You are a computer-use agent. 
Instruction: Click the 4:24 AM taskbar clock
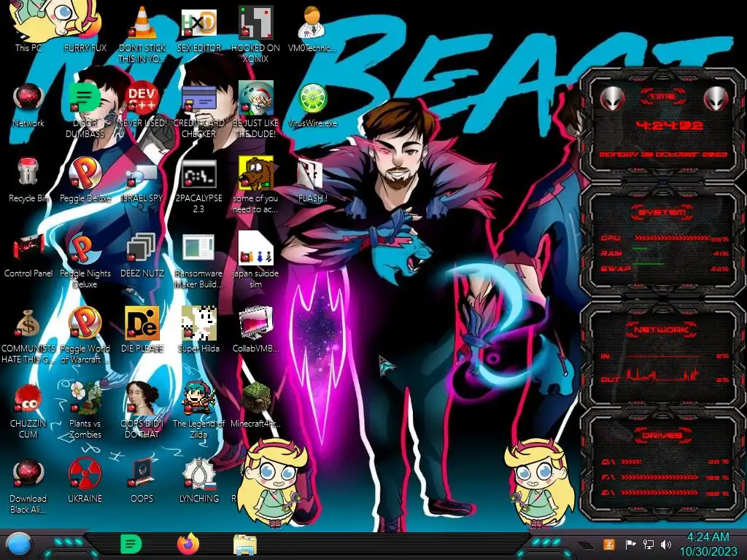pyautogui.click(x=708, y=544)
